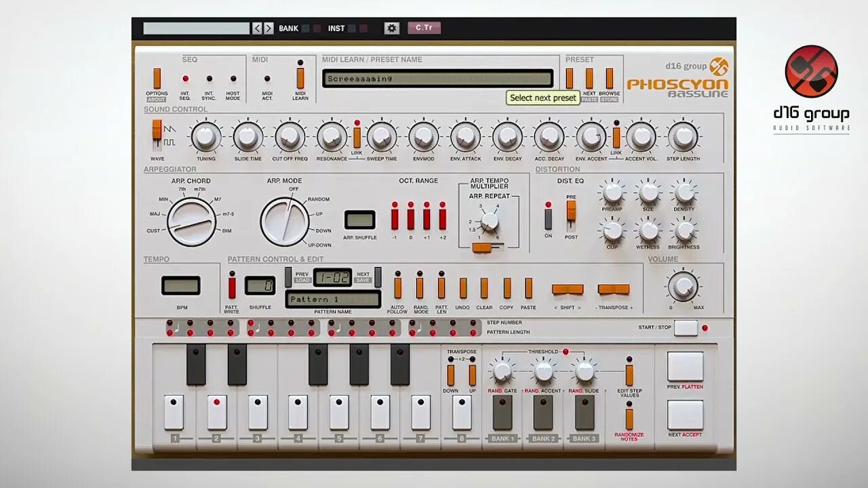
Task: Click the STEP LENGTH knob
Action: click(x=683, y=137)
